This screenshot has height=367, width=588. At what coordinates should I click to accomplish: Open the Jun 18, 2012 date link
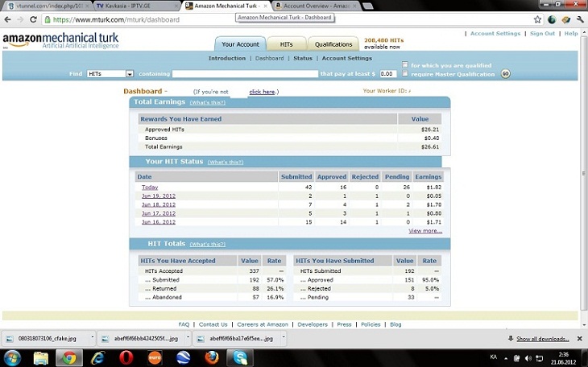(158, 204)
